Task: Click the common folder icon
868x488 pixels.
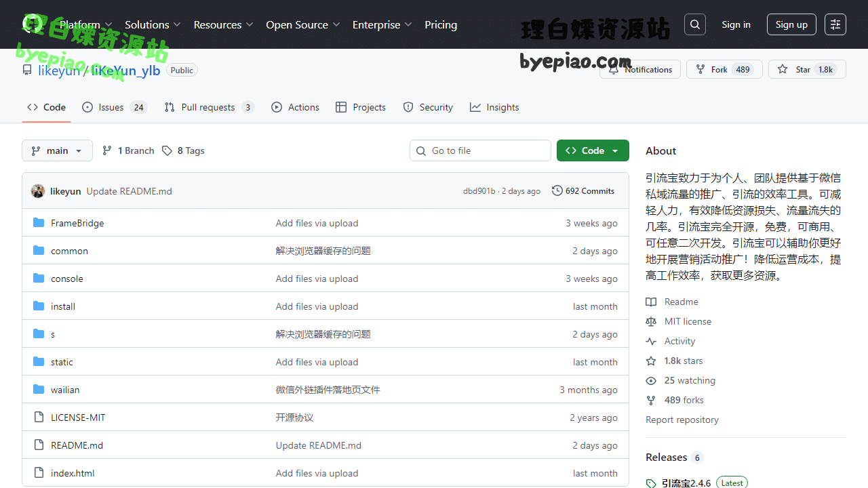Action: tap(39, 251)
